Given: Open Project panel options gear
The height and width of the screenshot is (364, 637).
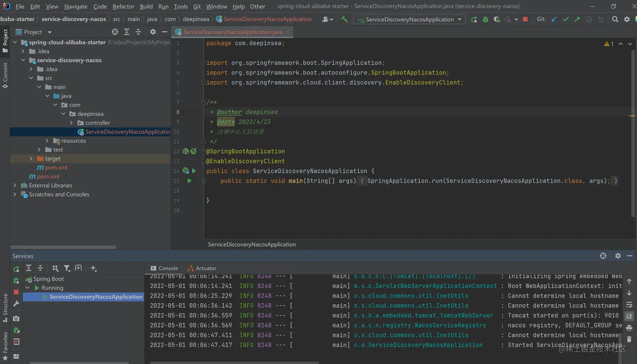Looking at the screenshot, I should pyautogui.click(x=153, y=32).
